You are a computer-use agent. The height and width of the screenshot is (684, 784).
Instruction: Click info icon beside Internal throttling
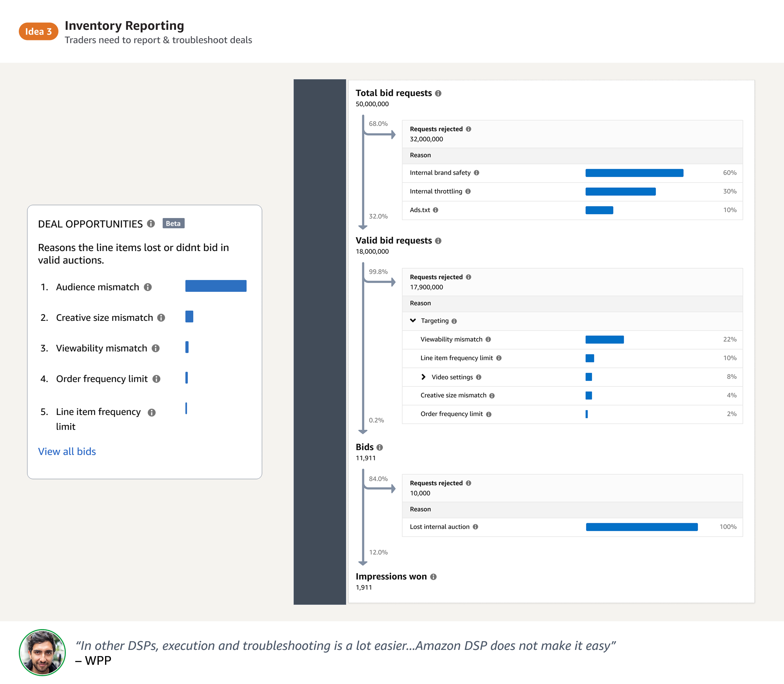pos(468,191)
